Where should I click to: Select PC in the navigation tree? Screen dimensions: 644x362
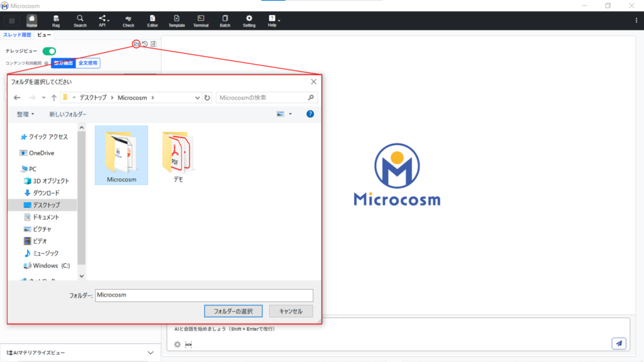[28, 169]
